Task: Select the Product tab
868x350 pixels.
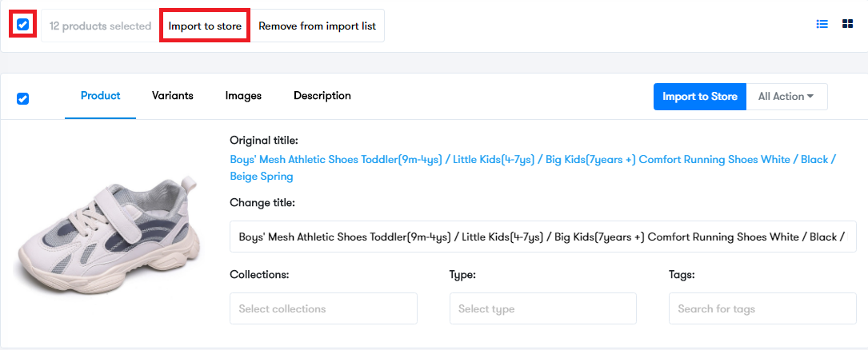Action: [100, 96]
